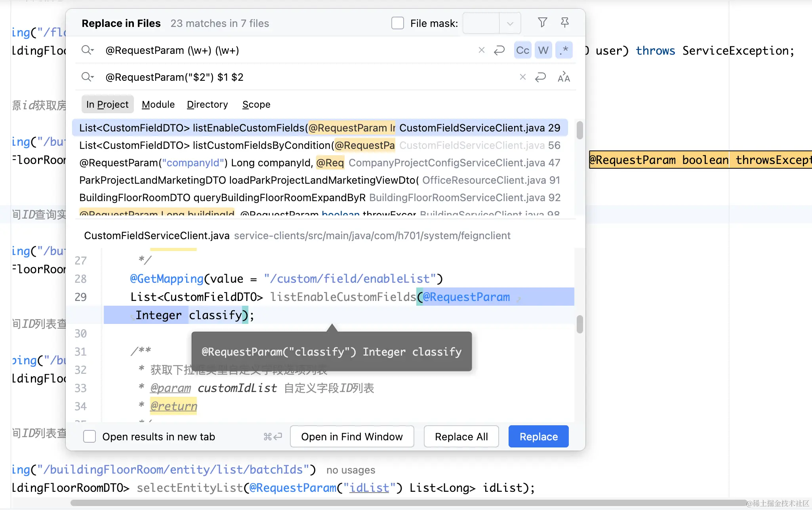This screenshot has height=510, width=812.
Task: Click the @param tag on line 33
Action: (x=170, y=388)
